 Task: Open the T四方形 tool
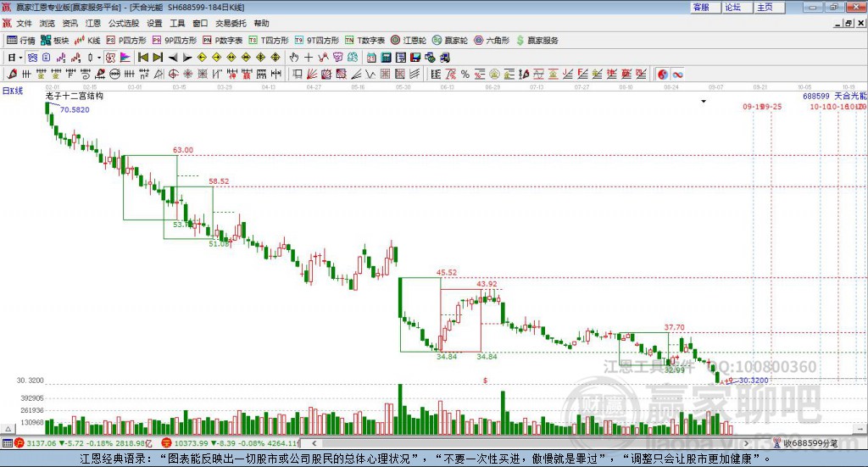point(269,41)
